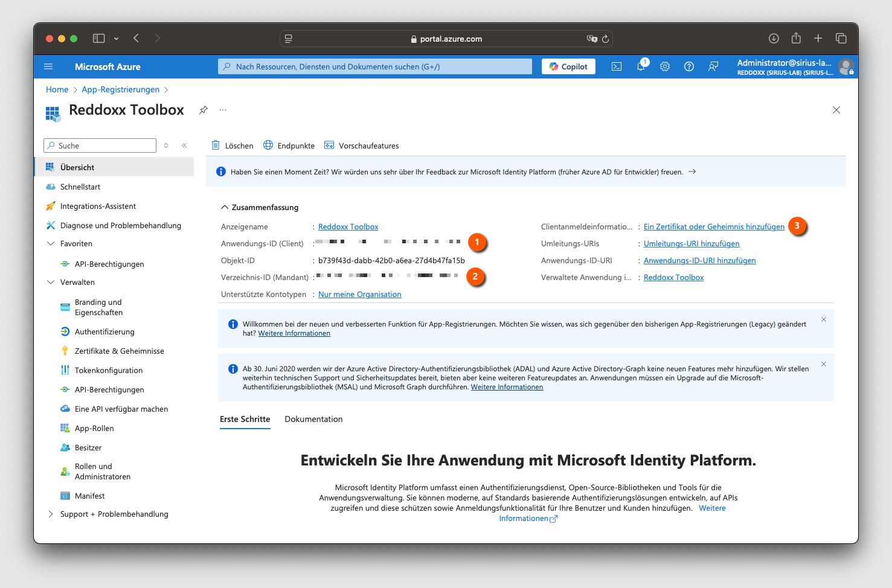Click the Microsoft Azure logo text
Image resolution: width=892 pixels, height=588 pixels.
tap(107, 66)
